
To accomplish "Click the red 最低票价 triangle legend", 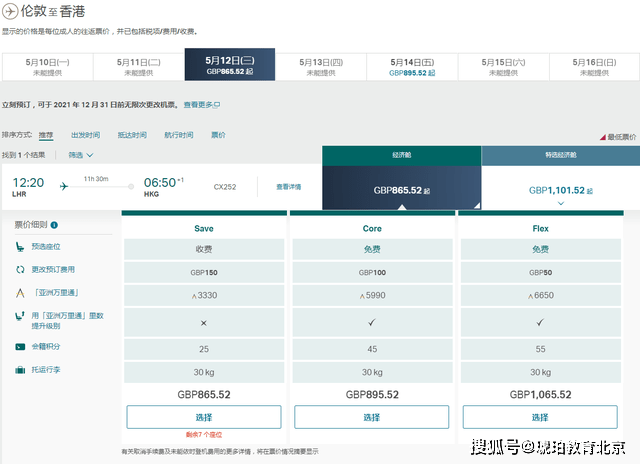I will click(x=602, y=137).
